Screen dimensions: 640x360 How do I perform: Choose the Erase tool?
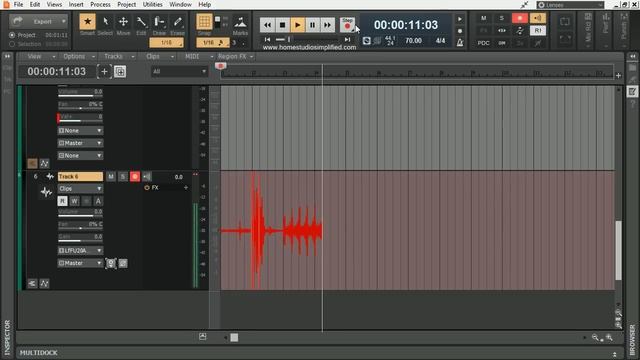[178, 22]
